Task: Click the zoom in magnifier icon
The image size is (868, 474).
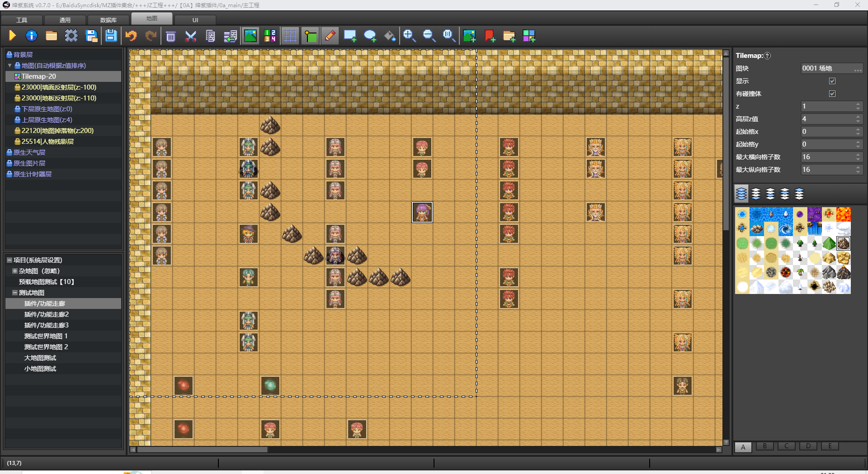Action: tap(410, 36)
